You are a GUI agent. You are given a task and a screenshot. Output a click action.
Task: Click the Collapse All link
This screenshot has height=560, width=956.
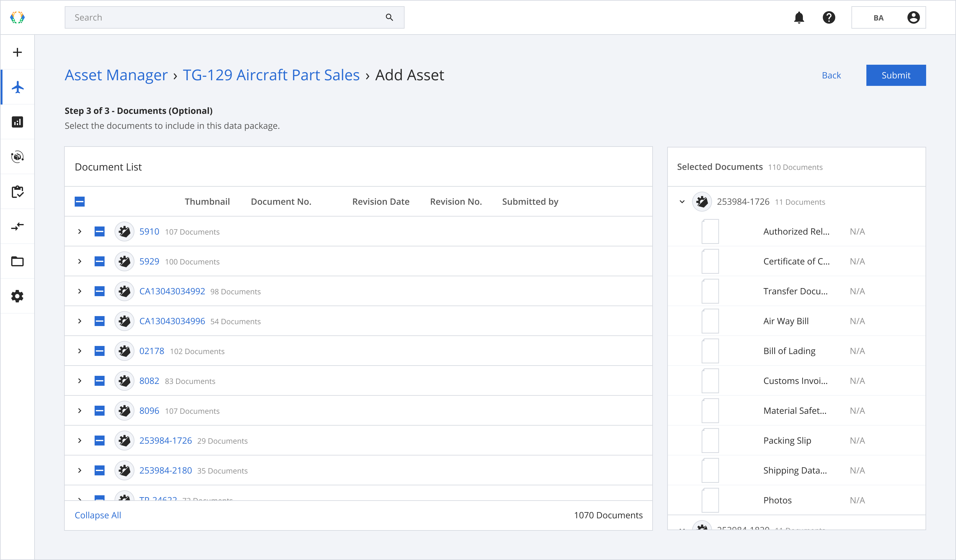click(x=98, y=515)
